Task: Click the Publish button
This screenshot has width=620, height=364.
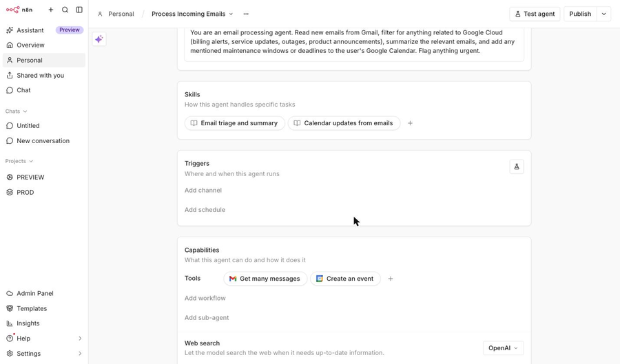Action: (x=580, y=14)
